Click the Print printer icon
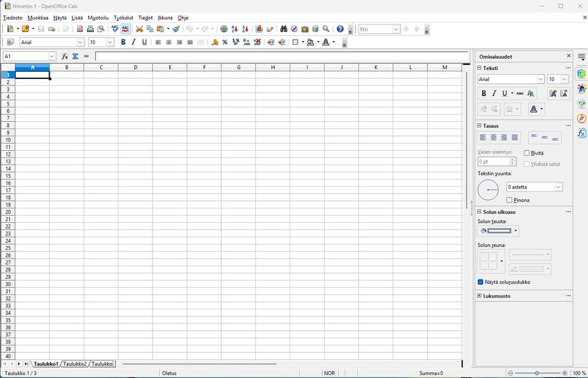588x378 pixels. [91, 29]
